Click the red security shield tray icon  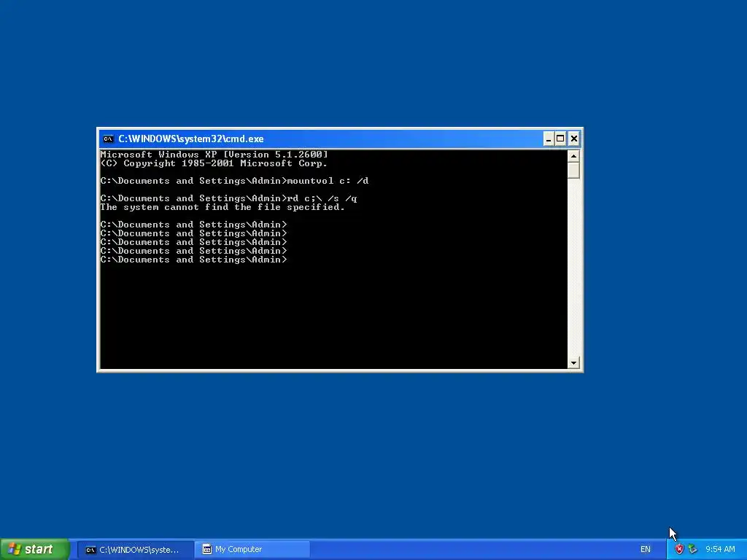tap(679, 550)
